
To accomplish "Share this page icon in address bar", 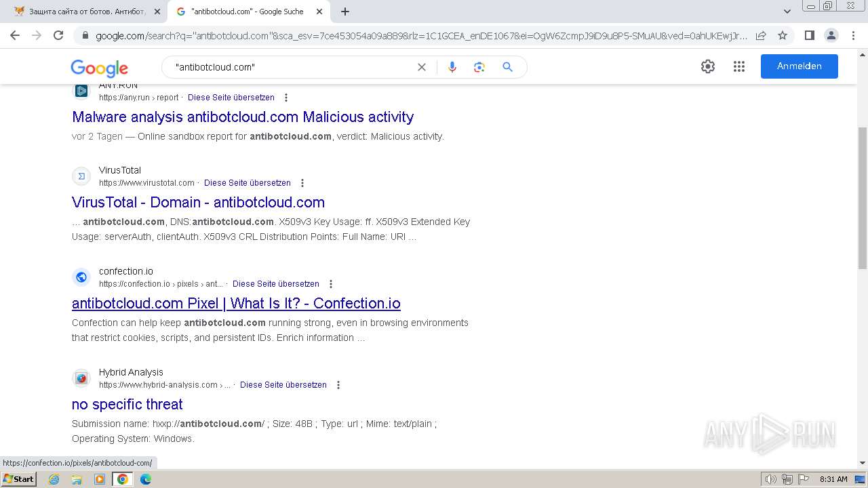I will pyautogui.click(x=761, y=35).
